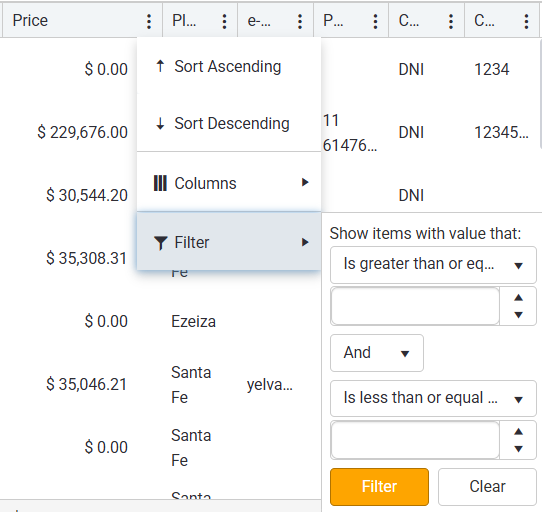Click the second filter value input field
This screenshot has height=512, width=542.
coord(415,440)
